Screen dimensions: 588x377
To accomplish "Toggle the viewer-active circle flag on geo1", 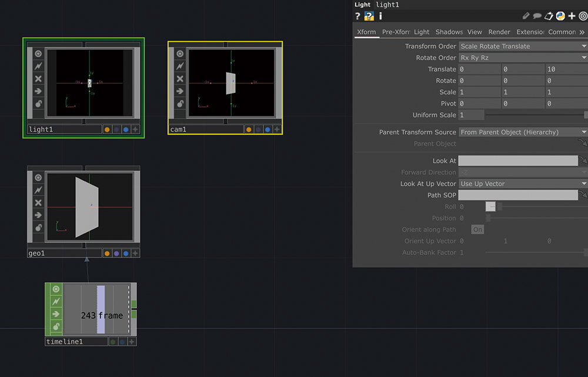I will click(38, 177).
